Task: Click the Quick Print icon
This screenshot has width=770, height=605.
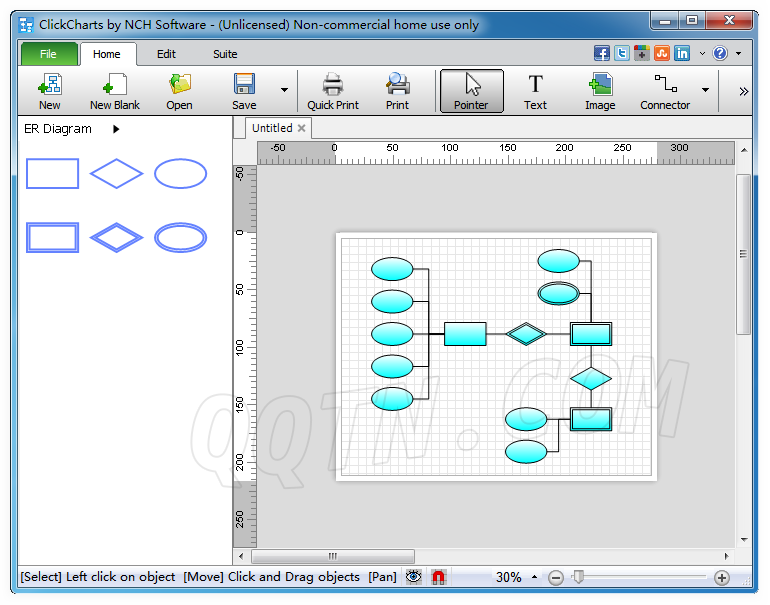Action: [333, 91]
